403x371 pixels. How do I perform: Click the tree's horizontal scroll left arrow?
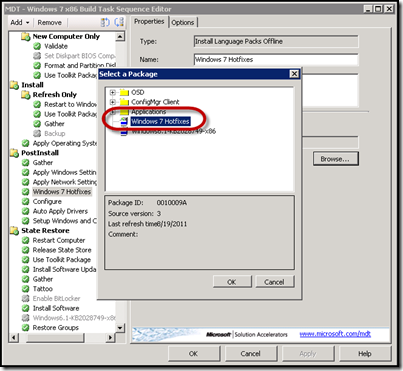coord(14,337)
